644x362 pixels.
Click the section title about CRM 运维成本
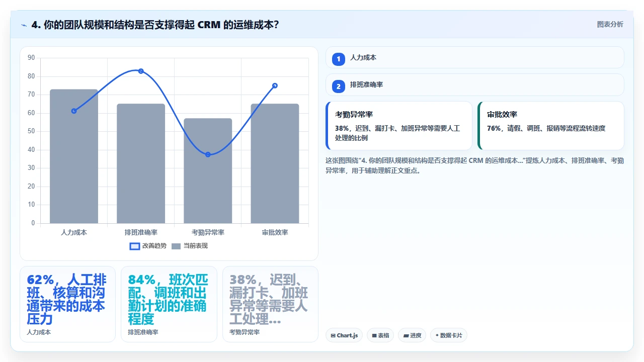coord(155,25)
